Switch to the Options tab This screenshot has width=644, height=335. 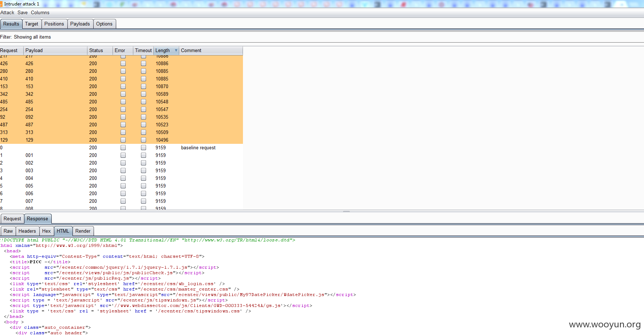[x=104, y=24]
